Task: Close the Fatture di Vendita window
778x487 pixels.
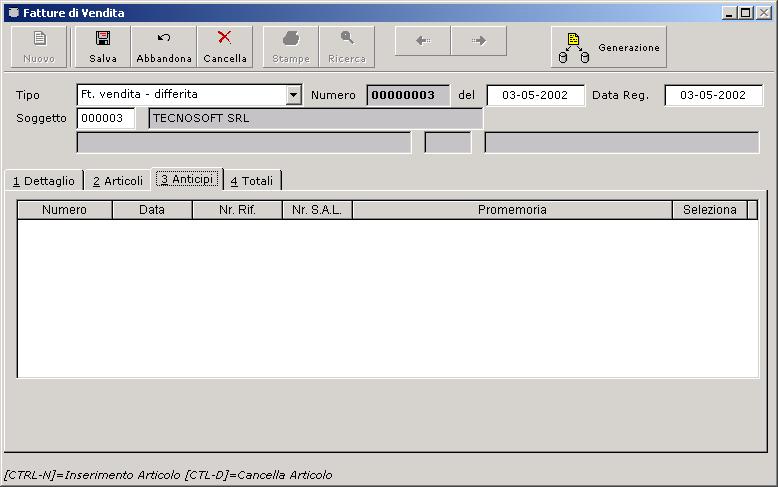Action: point(764,13)
